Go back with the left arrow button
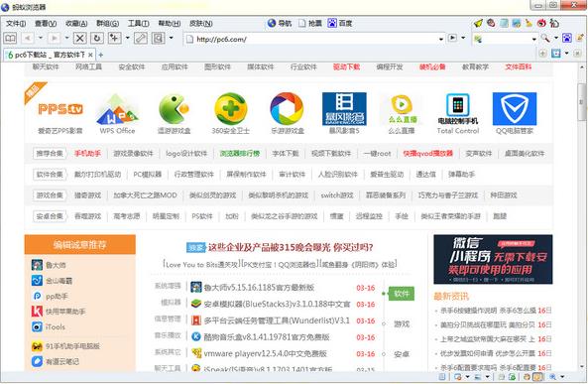Screen dimensions: 588x384 [28, 39]
